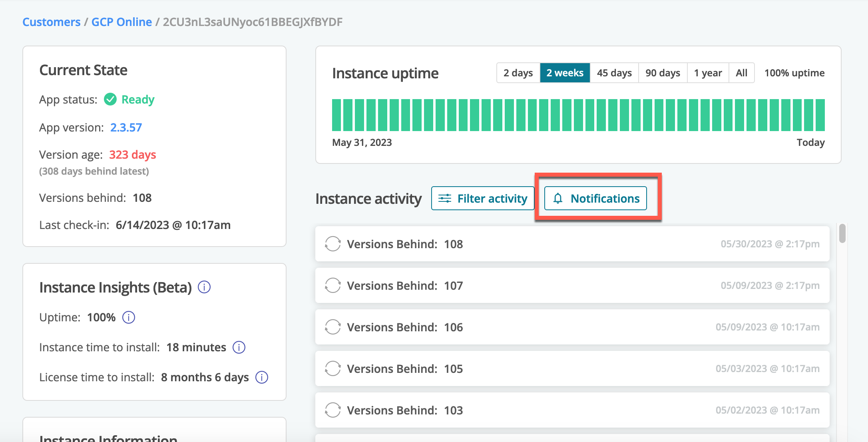Choose the 90 days uptime range
868x442 pixels.
pos(663,73)
